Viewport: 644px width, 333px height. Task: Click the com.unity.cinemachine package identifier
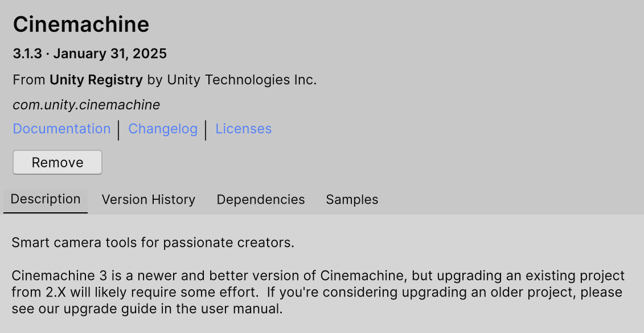pos(86,105)
